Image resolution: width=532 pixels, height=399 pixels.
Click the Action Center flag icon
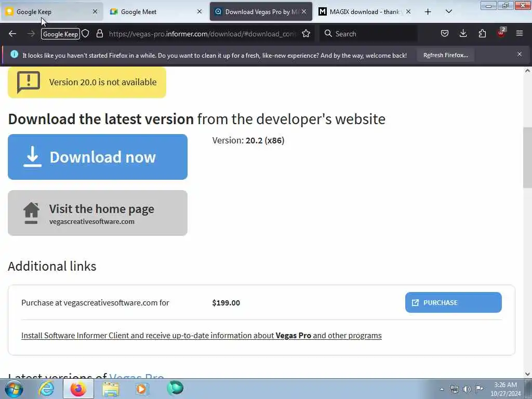(x=479, y=389)
